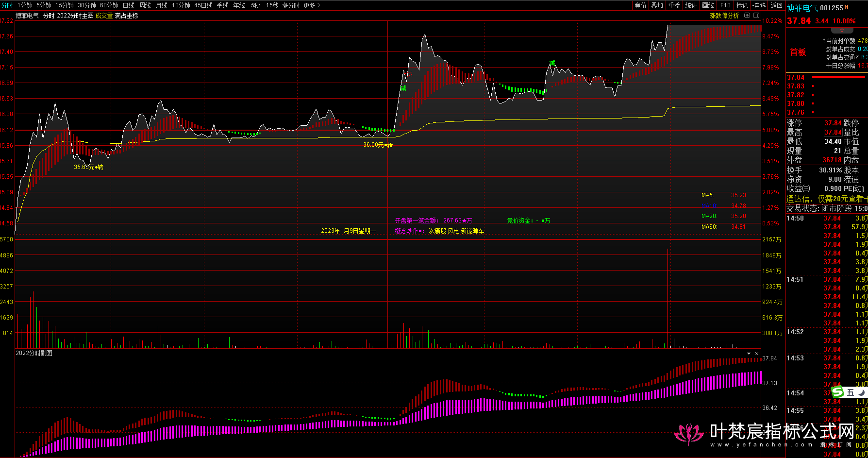The height and width of the screenshot is (458, 868).
Task: Toggle the 满占坐标 coordinate mode
Action: pyautogui.click(x=127, y=16)
